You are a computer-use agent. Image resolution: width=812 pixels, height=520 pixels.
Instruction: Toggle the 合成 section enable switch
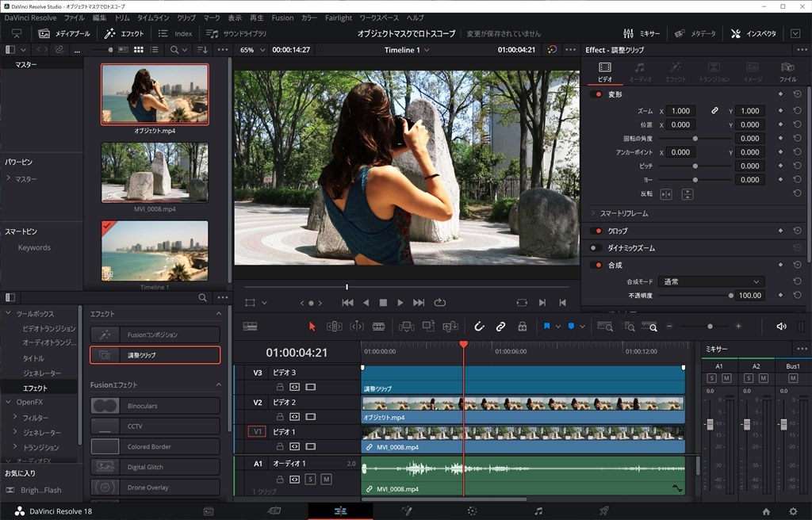coord(596,265)
